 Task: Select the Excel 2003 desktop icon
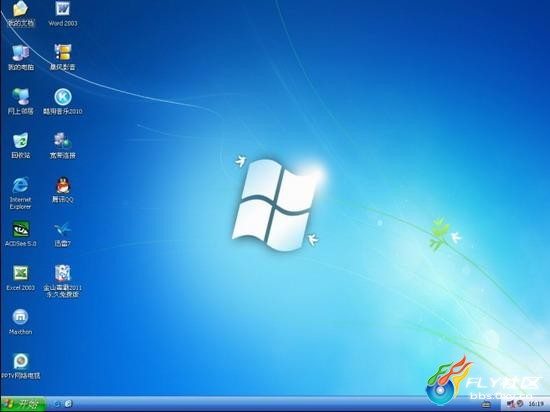[21, 278]
